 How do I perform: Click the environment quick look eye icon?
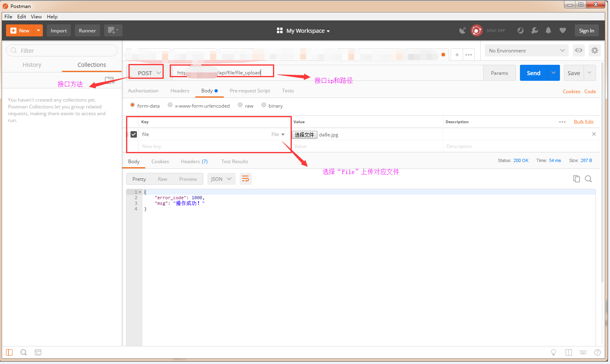pyautogui.click(x=578, y=50)
